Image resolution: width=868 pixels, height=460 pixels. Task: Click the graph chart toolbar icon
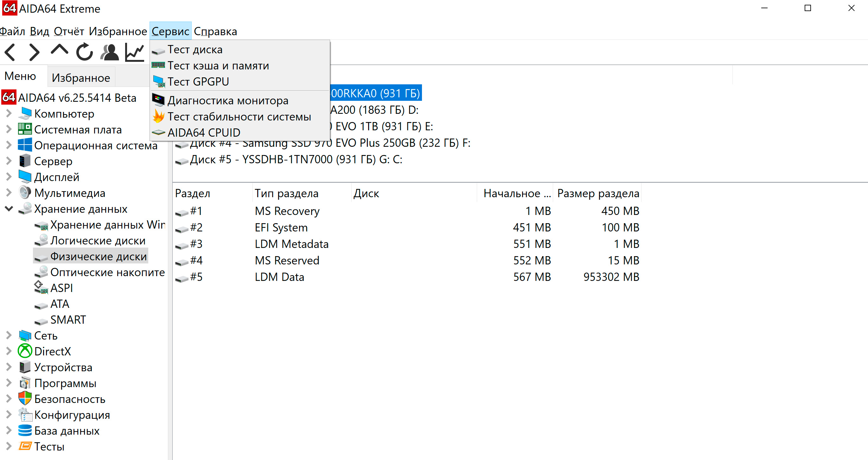click(134, 52)
